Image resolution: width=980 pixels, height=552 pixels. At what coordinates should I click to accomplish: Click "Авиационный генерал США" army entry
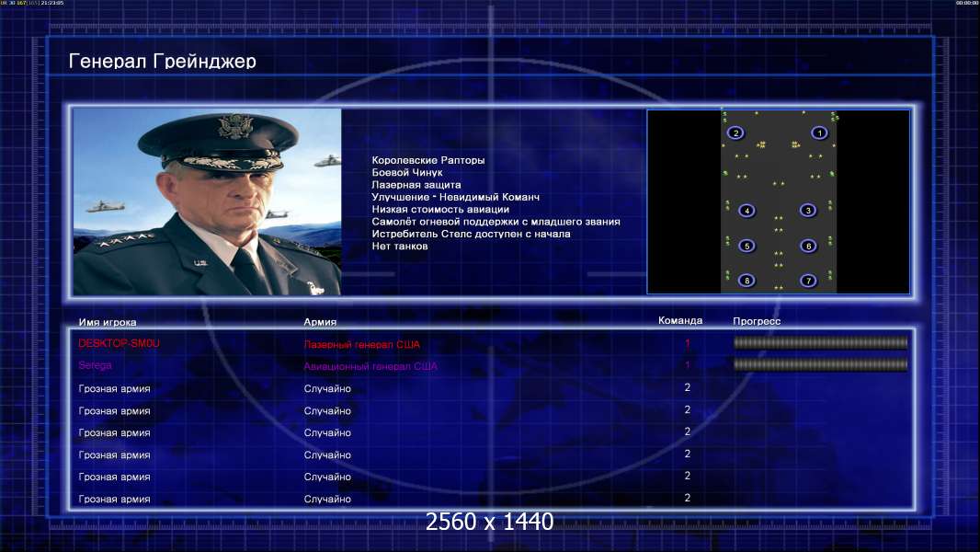(x=370, y=366)
